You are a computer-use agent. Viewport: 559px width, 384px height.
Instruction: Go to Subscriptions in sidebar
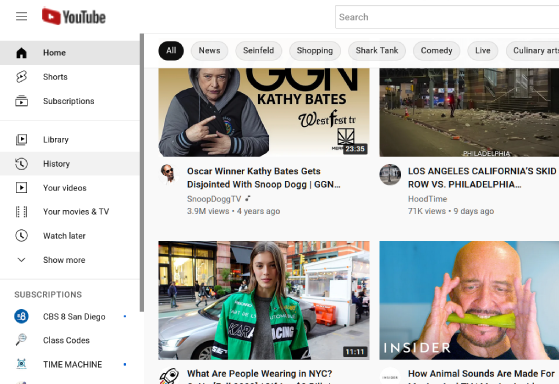tap(70, 101)
